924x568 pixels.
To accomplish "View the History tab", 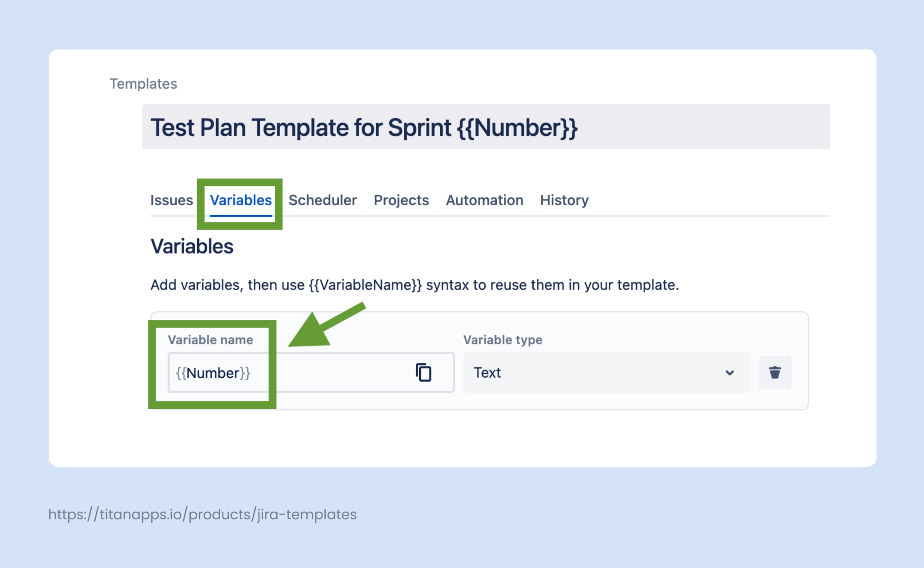I will point(564,200).
